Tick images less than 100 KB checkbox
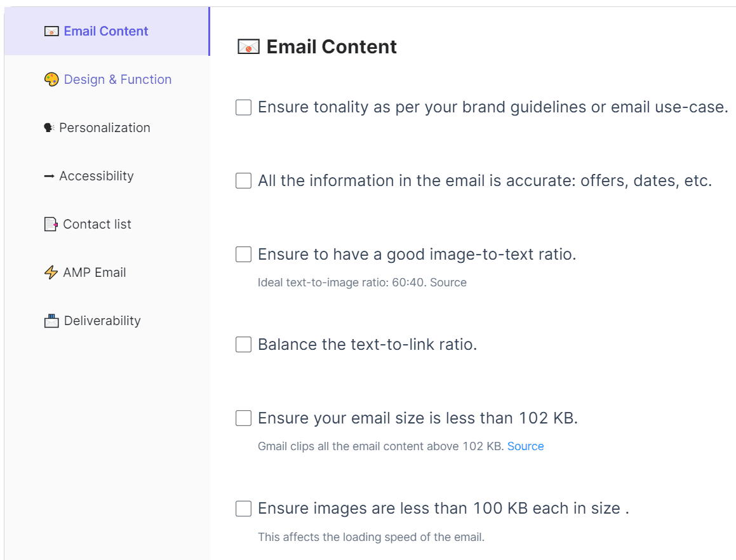The height and width of the screenshot is (560, 736). pyautogui.click(x=243, y=509)
